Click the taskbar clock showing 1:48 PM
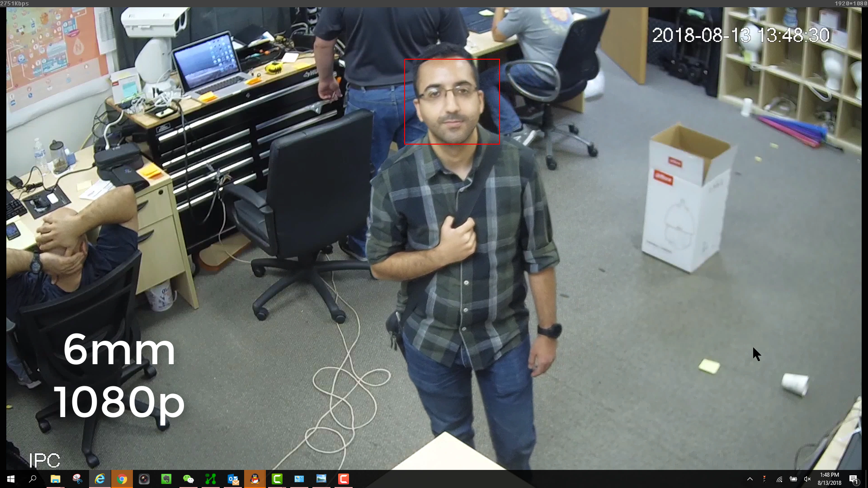The image size is (868, 488). tap(829, 479)
